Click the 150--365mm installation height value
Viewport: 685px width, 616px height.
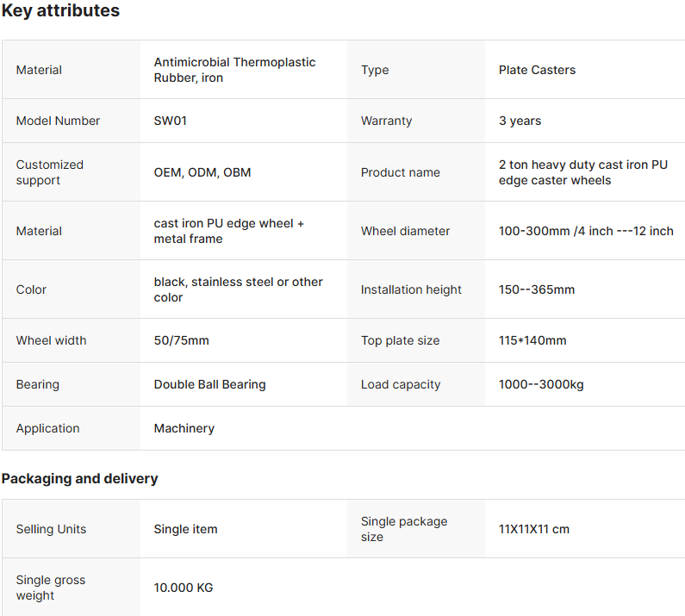pyautogui.click(x=537, y=289)
